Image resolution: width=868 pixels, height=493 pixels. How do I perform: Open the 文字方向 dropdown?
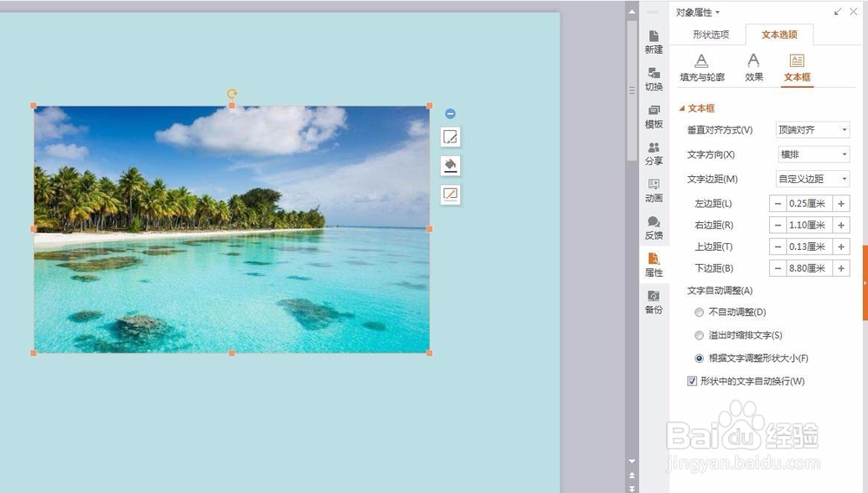pos(812,154)
